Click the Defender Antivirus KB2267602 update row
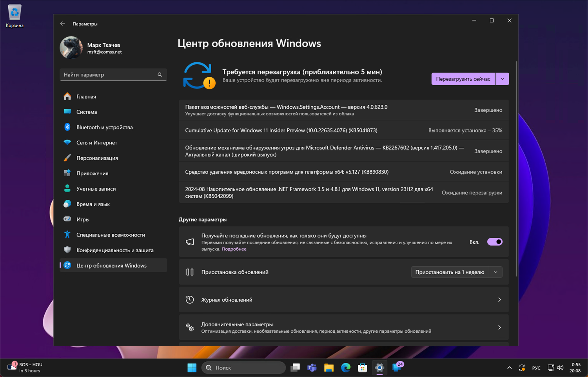 pos(344,151)
